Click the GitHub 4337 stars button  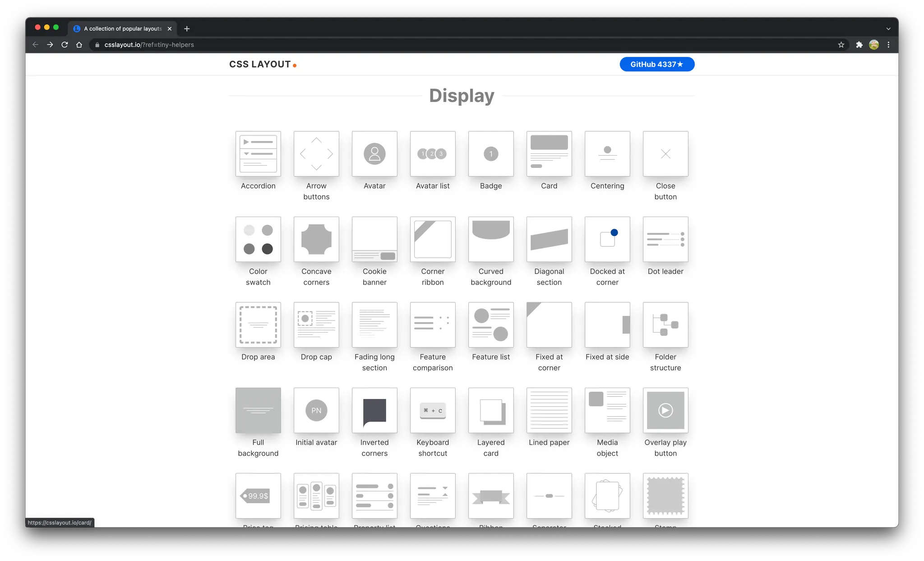click(x=656, y=65)
